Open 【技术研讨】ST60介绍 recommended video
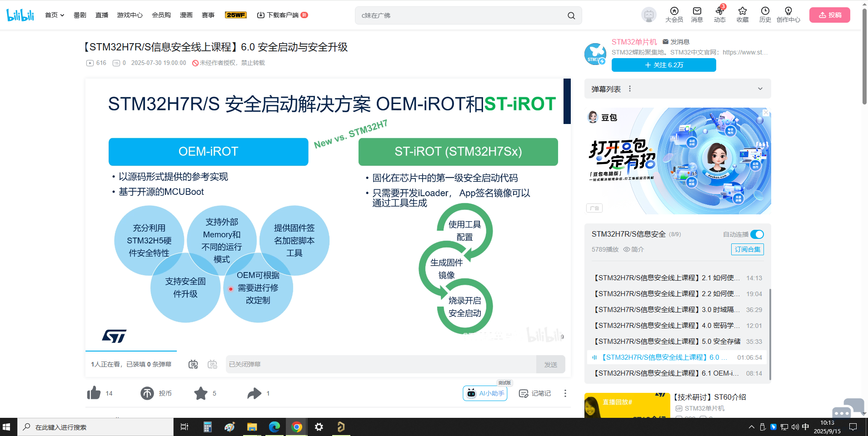Viewport: 868px width, 436px height. (x=709, y=397)
